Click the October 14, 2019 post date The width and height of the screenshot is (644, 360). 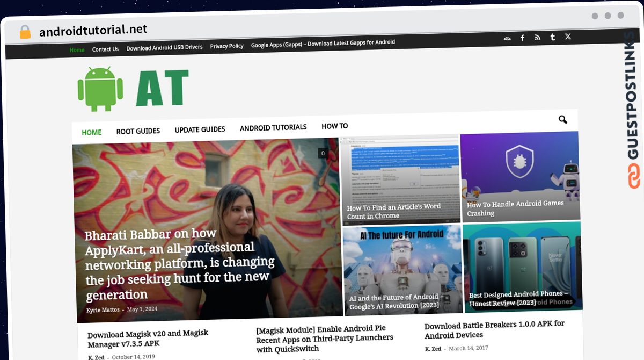133,357
